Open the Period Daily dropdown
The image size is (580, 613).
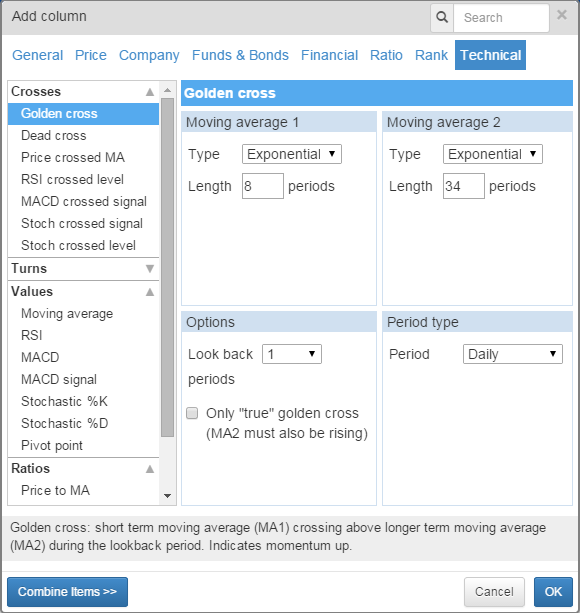[x=512, y=354]
